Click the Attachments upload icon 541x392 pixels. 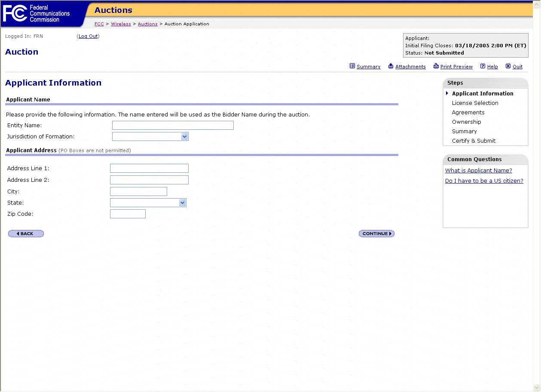click(x=391, y=66)
